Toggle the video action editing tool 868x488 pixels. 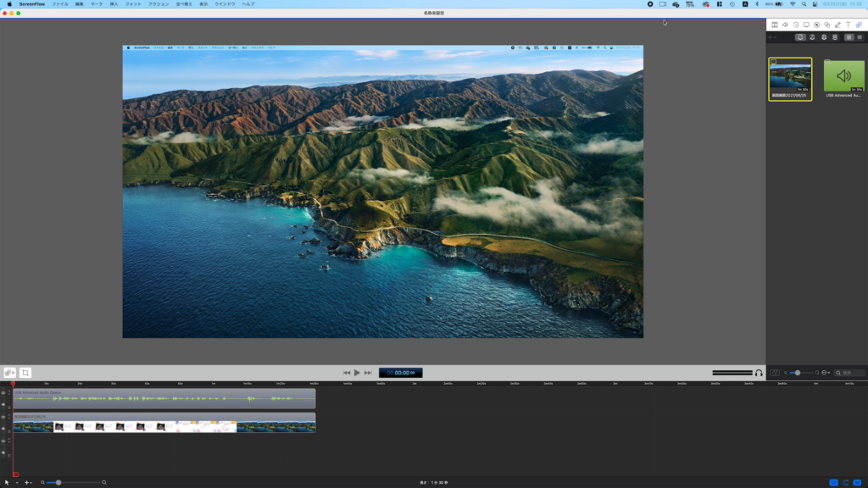coord(8,374)
